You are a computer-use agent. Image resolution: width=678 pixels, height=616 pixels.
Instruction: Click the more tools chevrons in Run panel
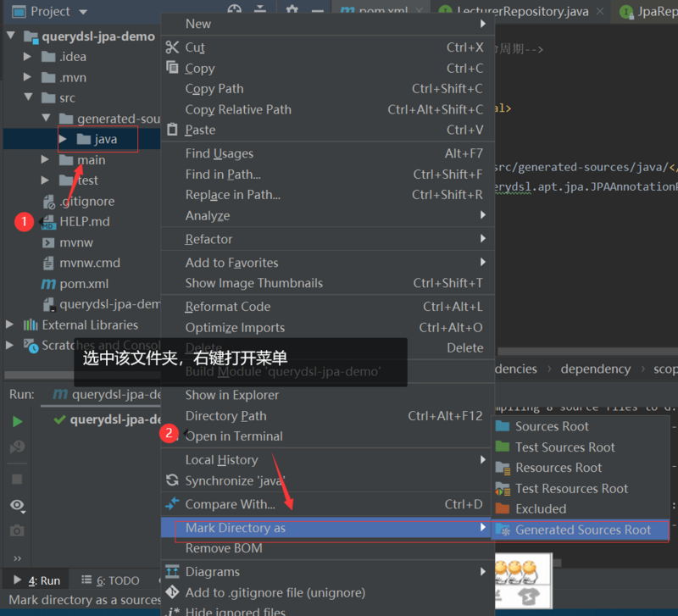coord(17,558)
